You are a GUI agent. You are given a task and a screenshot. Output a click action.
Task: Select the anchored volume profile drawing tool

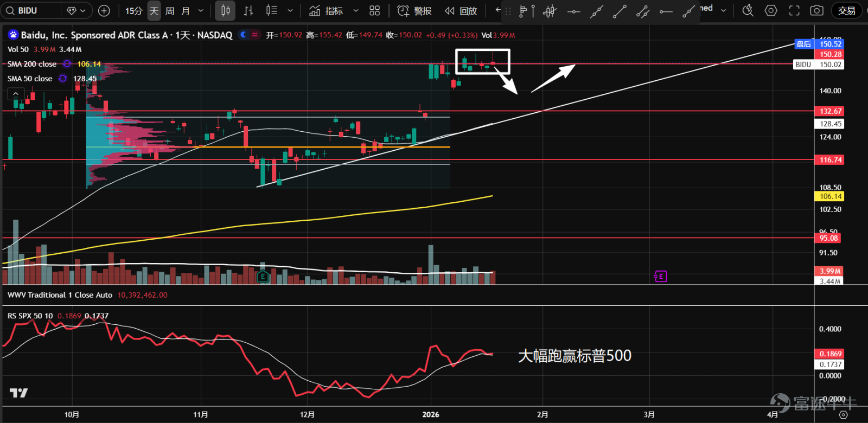tap(550, 11)
